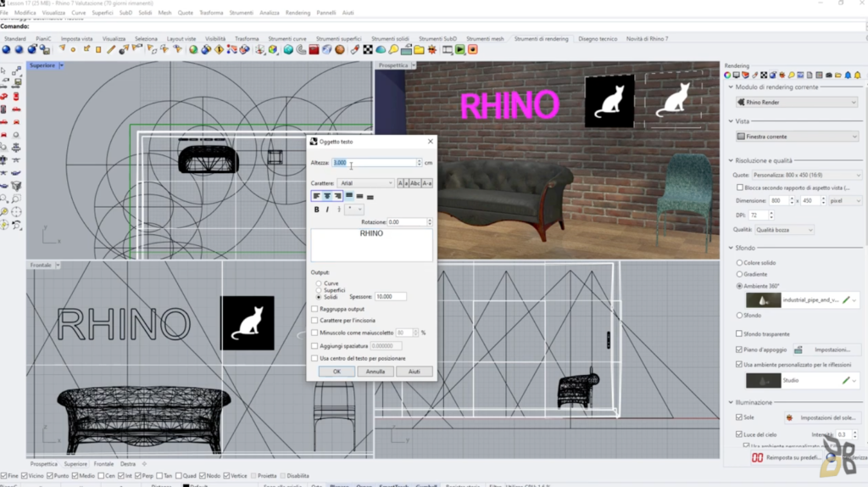Click the green play render icon
The width and height of the screenshot is (868, 487).
[x=460, y=50]
